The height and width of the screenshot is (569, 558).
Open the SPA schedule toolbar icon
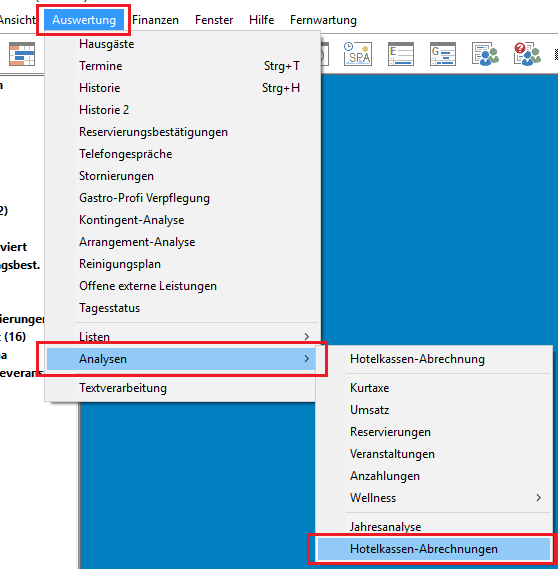358,54
